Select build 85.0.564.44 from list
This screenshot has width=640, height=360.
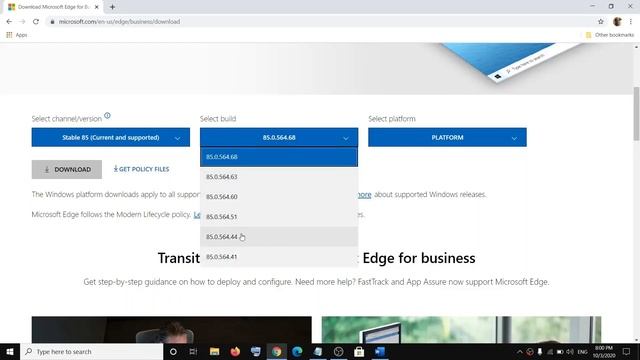point(279,237)
